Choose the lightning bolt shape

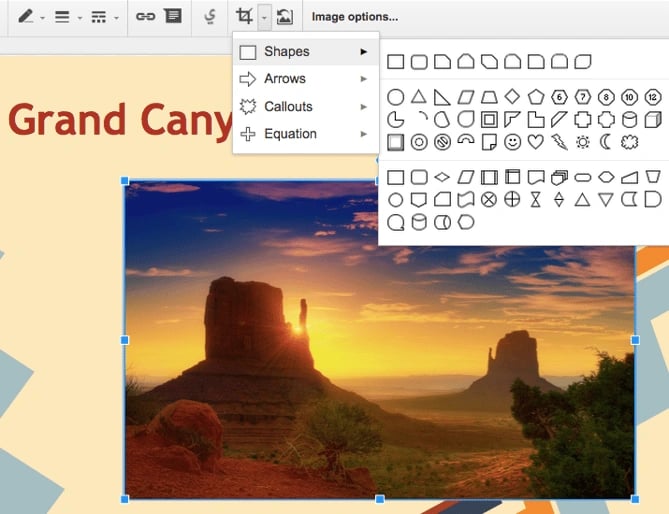[559, 142]
